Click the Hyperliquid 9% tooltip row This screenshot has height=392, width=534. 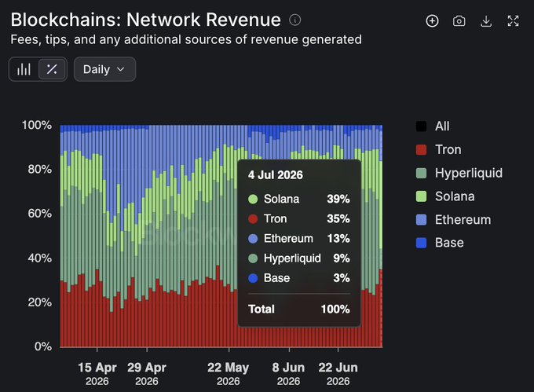298,258
